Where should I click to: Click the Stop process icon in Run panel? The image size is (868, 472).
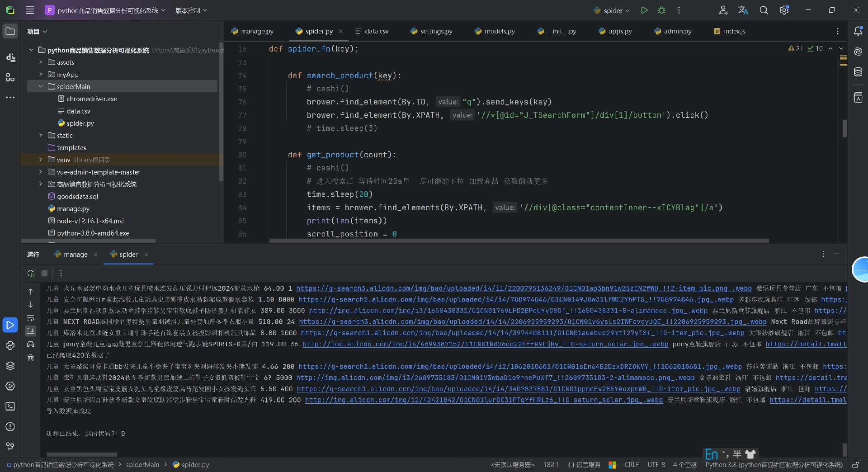click(44, 273)
